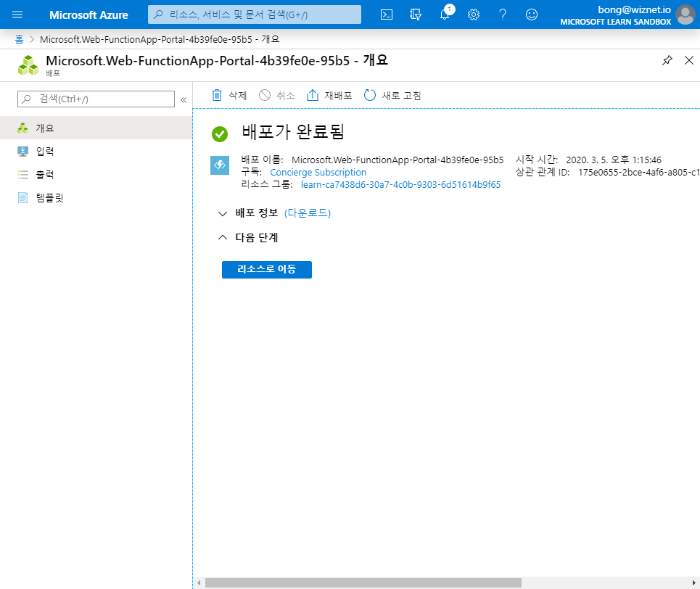Click the 리소스로 이동 button
The image size is (700, 589).
pos(266,269)
